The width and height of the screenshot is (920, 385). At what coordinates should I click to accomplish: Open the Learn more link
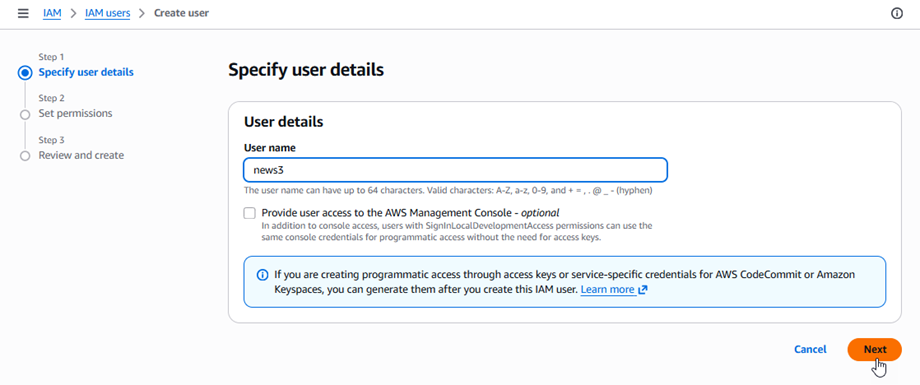click(x=607, y=290)
